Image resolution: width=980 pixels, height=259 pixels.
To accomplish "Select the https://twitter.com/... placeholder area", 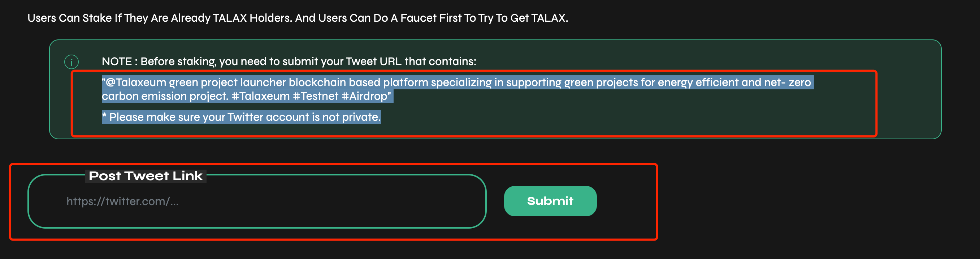I will coord(122,202).
